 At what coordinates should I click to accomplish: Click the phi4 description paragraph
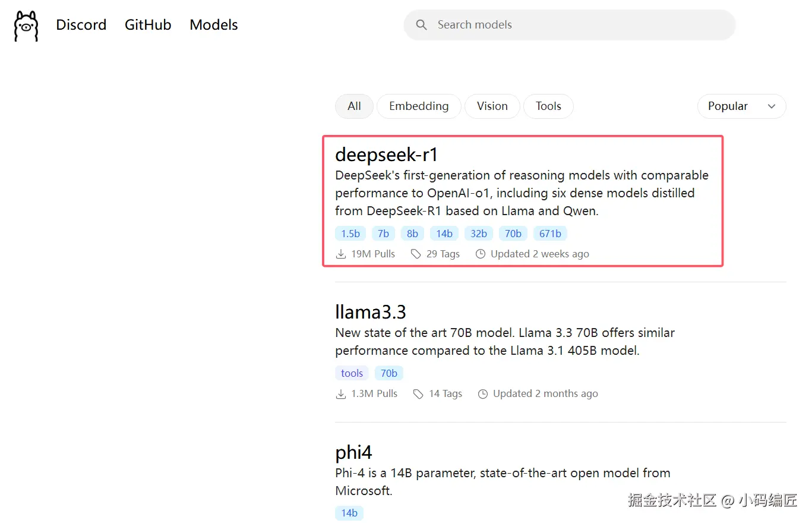click(503, 482)
